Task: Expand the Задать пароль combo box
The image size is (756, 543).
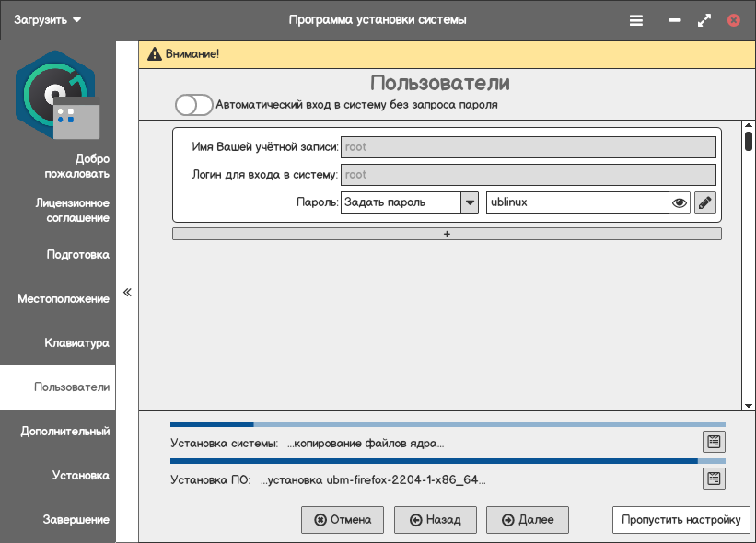Action: (x=470, y=202)
